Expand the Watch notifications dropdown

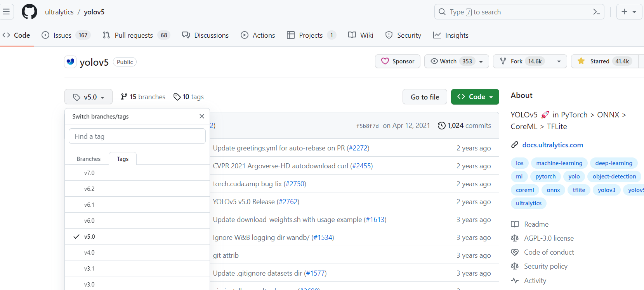[457, 61]
